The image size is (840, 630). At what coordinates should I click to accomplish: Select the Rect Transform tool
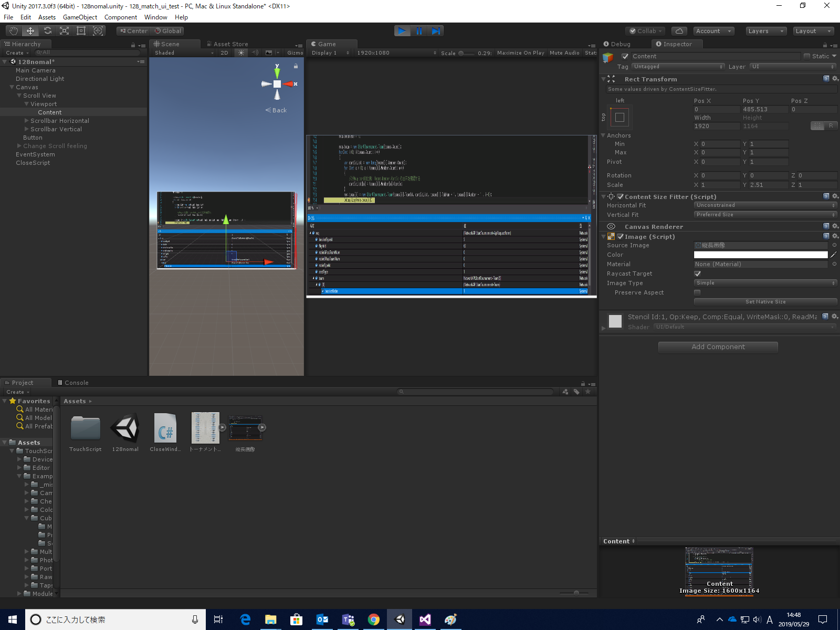[x=81, y=31]
